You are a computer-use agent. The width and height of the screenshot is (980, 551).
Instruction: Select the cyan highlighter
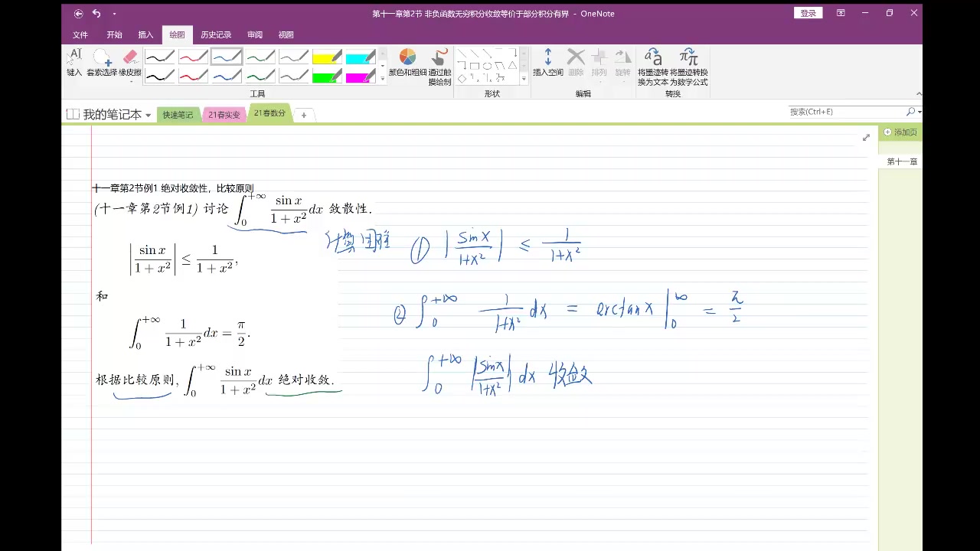click(360, 57)
